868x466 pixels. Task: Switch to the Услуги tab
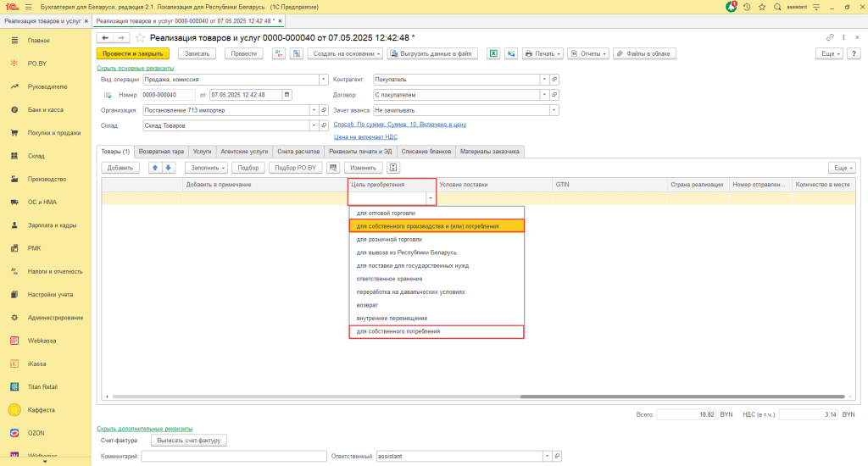(202, 151)
